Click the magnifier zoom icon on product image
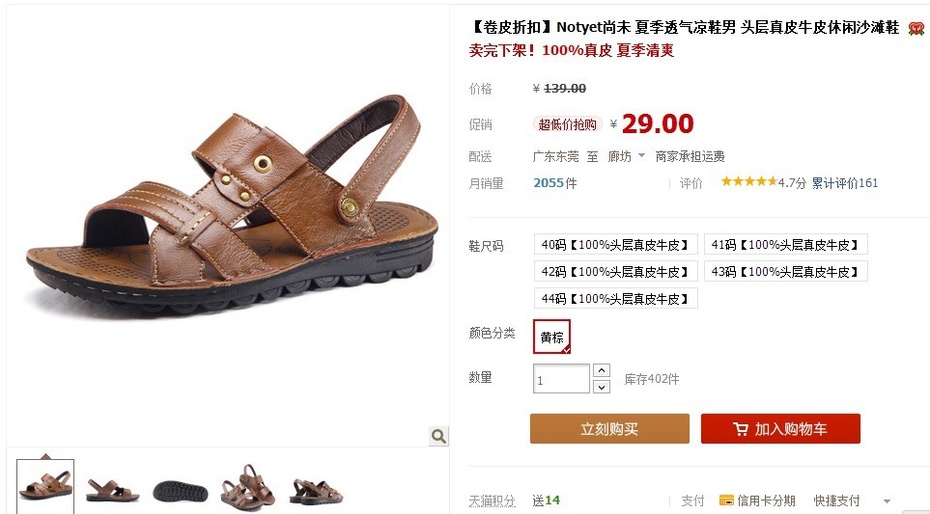930x514 pixels. pos(438,436)
